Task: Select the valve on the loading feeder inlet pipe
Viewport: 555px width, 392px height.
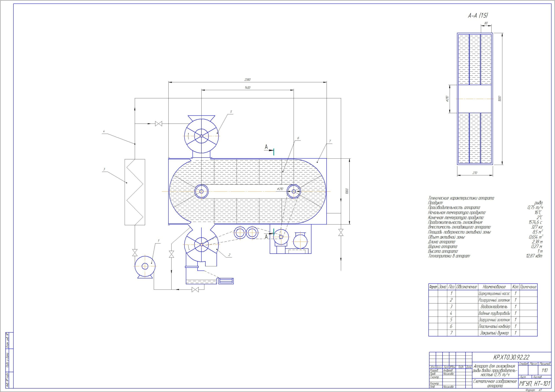Action: pos(158,124)
